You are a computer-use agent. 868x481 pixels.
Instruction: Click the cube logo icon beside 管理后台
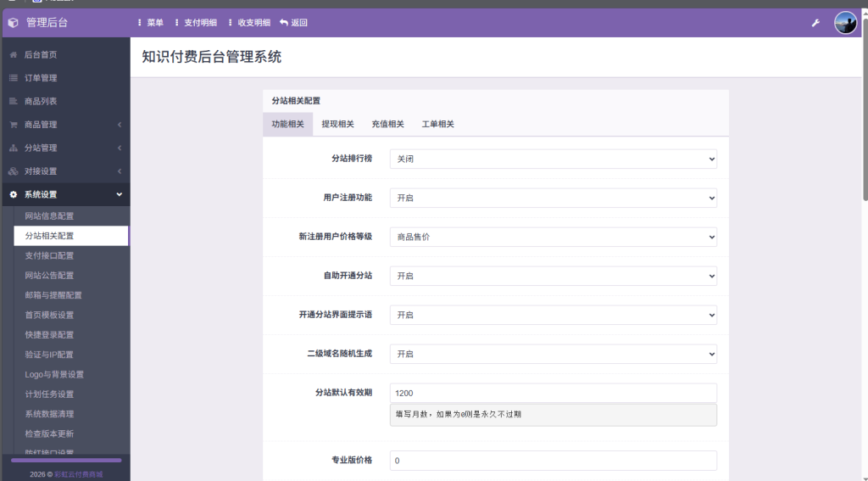point(14,23)
